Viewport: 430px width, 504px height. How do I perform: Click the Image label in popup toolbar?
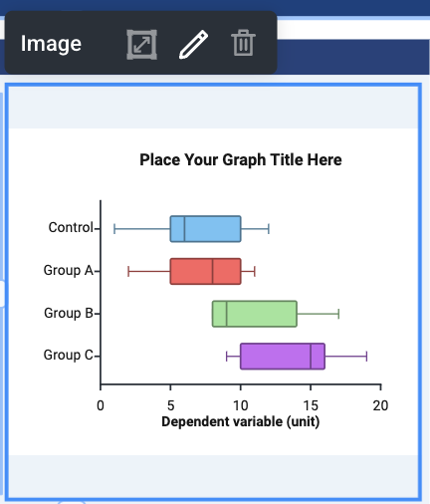point(51,44)
